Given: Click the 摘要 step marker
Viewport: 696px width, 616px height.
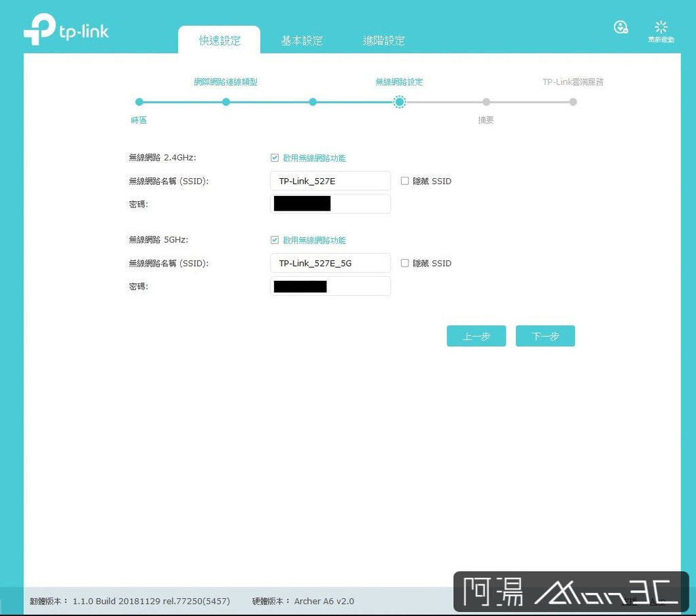Looking at the screenshot, I should pyautogui.click(x=487, y=102).
